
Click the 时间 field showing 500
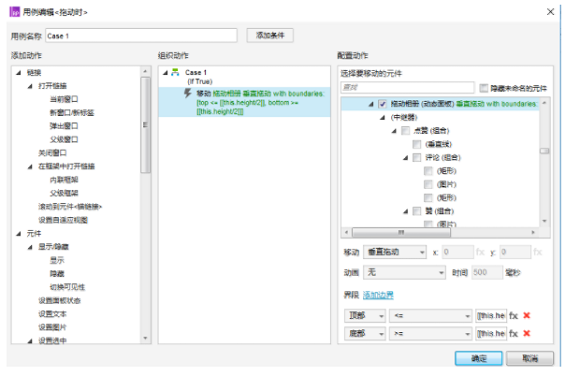(486, 273)
